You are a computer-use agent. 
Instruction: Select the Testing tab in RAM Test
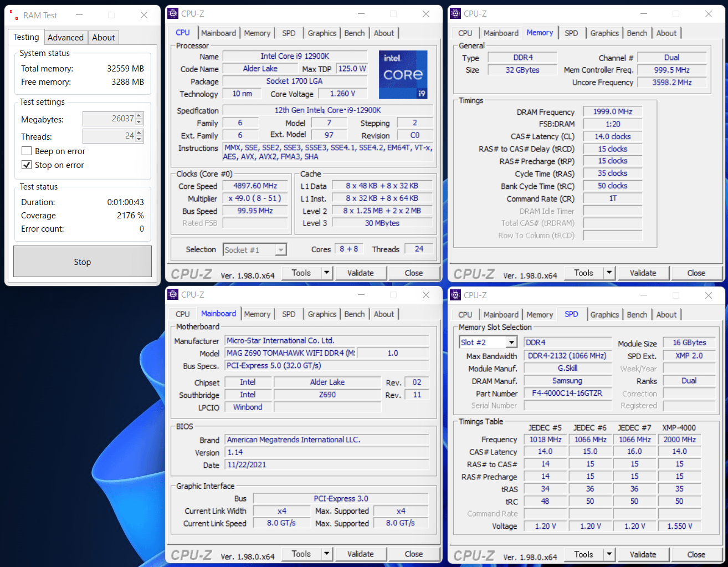[x=26, y=37]
